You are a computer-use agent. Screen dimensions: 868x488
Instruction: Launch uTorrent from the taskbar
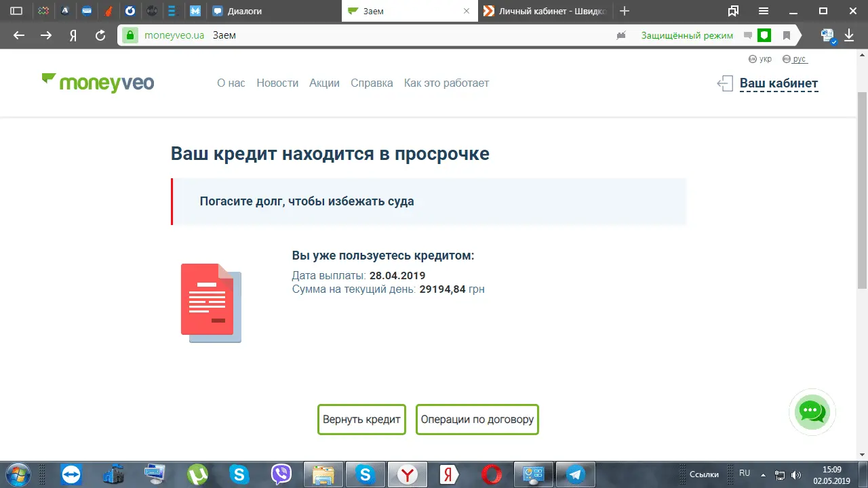(197, 474)
